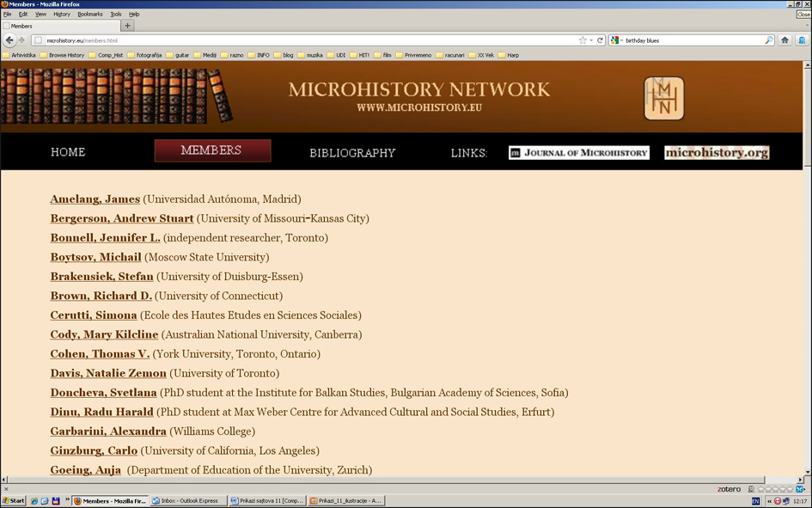This screenshot has width=812, height=508.
Task: Click the browser back arrow button
Action: pos(9,40)
